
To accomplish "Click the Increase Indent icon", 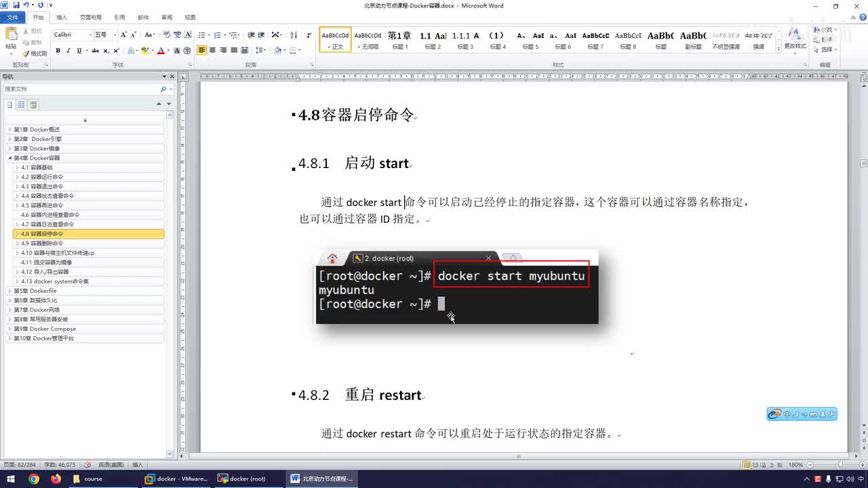I will (261, 35).
